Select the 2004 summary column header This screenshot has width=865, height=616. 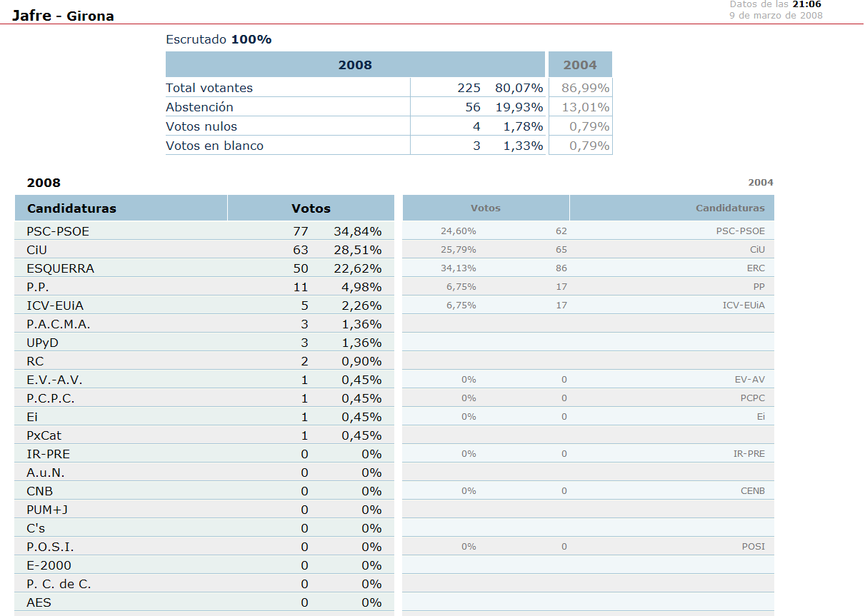(x=579, y=65)
